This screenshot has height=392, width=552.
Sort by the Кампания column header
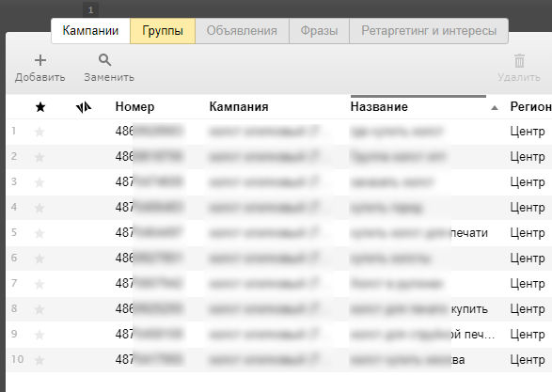coord(239,106)
